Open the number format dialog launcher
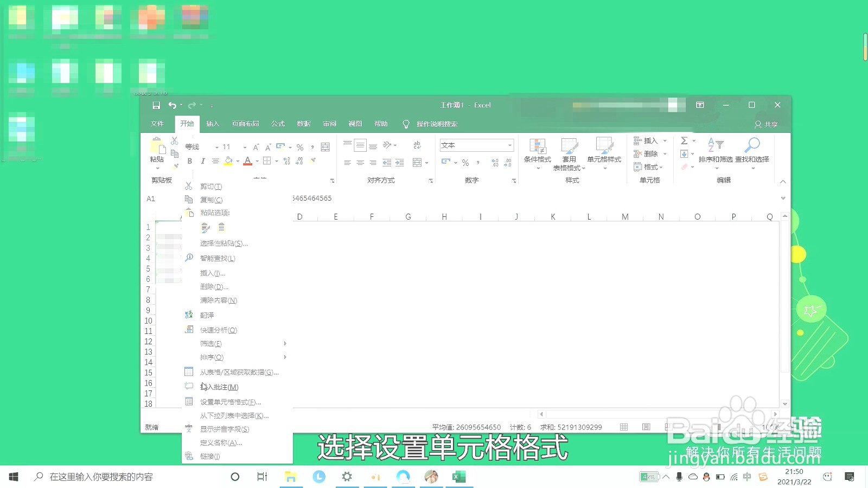The width and height of the screenshot is (868, 488). (514, 181)
